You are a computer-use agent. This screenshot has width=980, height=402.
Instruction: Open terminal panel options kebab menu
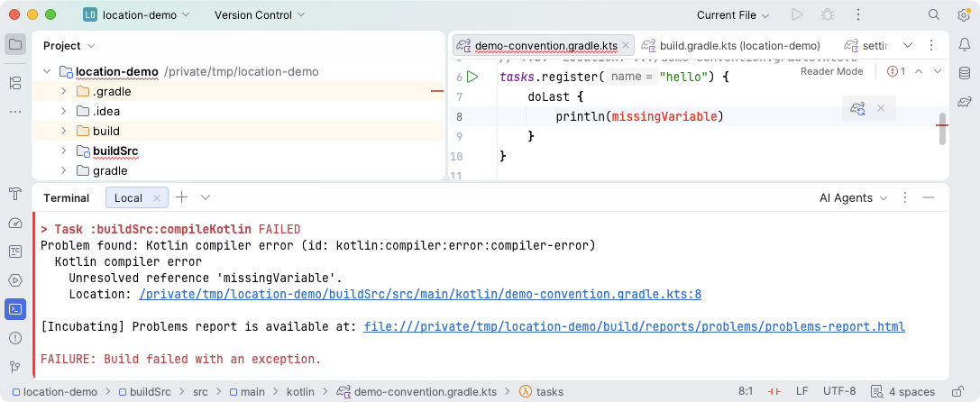coord(904,197)
